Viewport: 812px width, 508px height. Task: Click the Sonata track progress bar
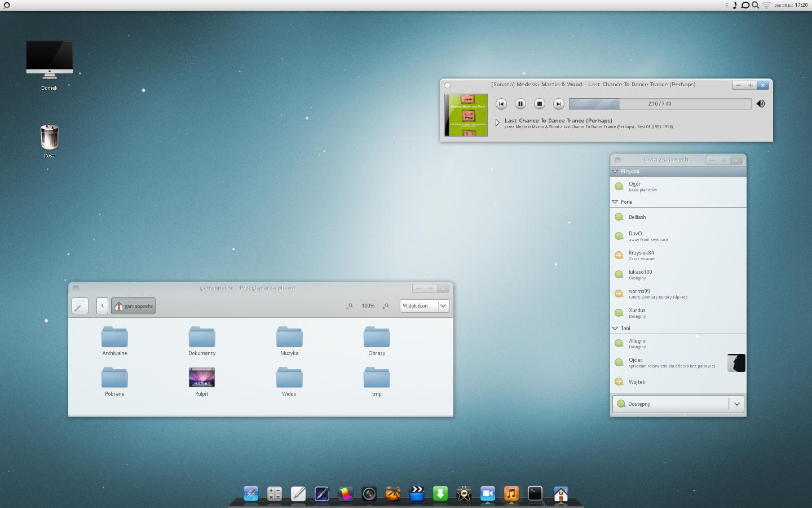660,104
